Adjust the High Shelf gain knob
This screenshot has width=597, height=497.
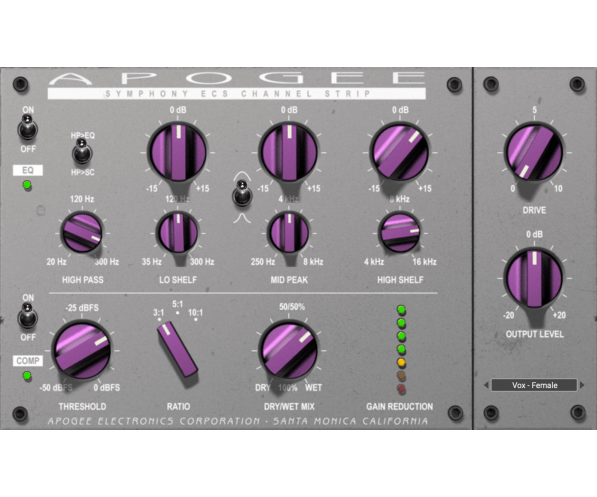(400, 152)
